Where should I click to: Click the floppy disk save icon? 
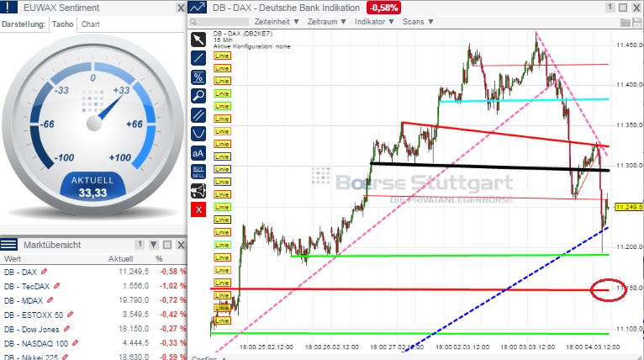pos(636,22)
